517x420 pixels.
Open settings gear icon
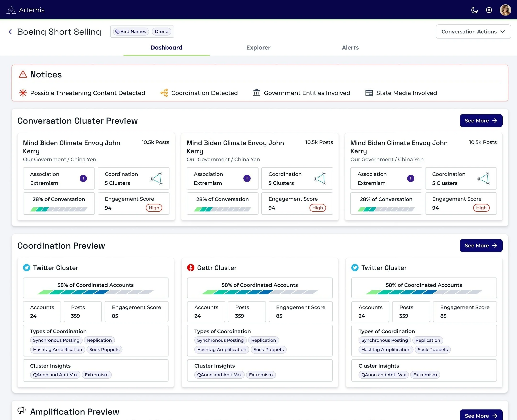coord(489,10)
